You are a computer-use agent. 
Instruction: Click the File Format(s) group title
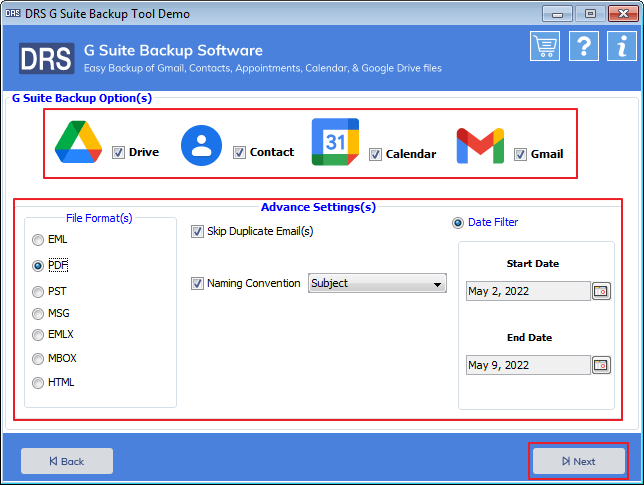[x=99, y=218]
